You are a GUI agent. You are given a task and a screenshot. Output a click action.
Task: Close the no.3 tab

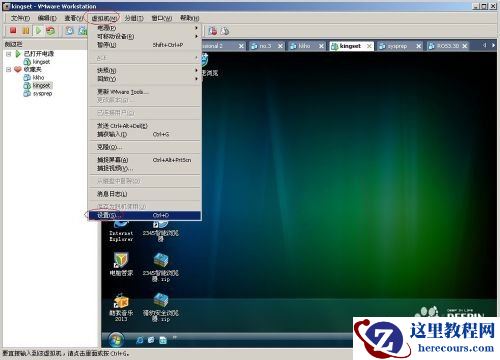[x=280, y=46]
